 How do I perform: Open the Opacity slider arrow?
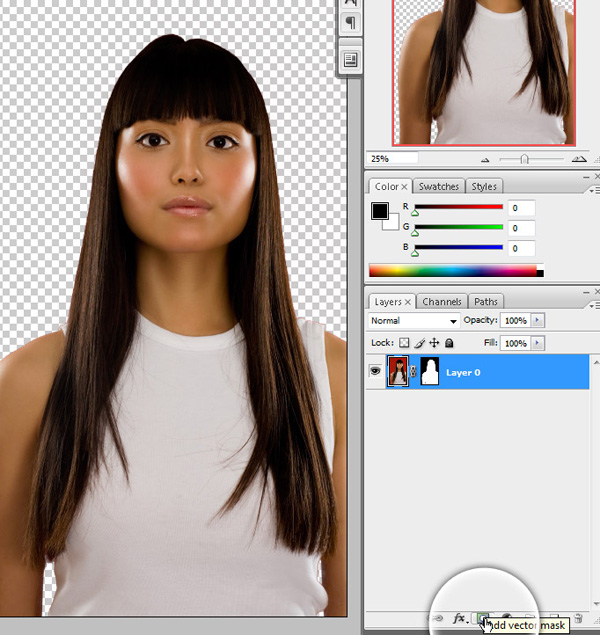pos(538,320)
